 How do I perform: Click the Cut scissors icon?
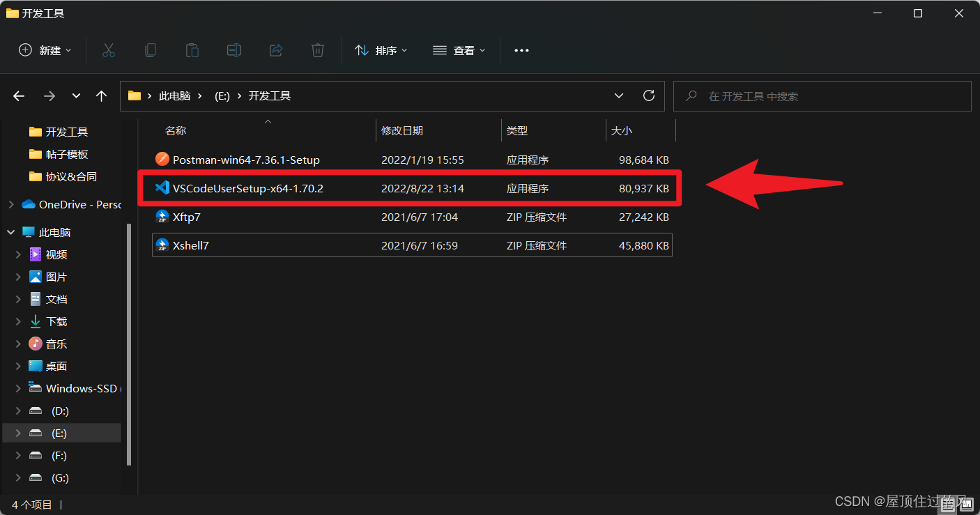point(108,50)
